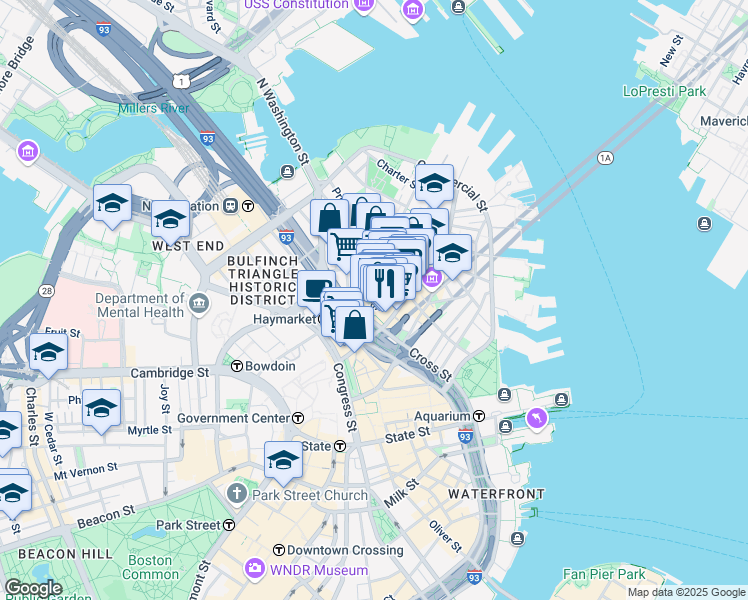Select the Park Street Church cross icon
This screenshot has height=600, width=748.
237,494
